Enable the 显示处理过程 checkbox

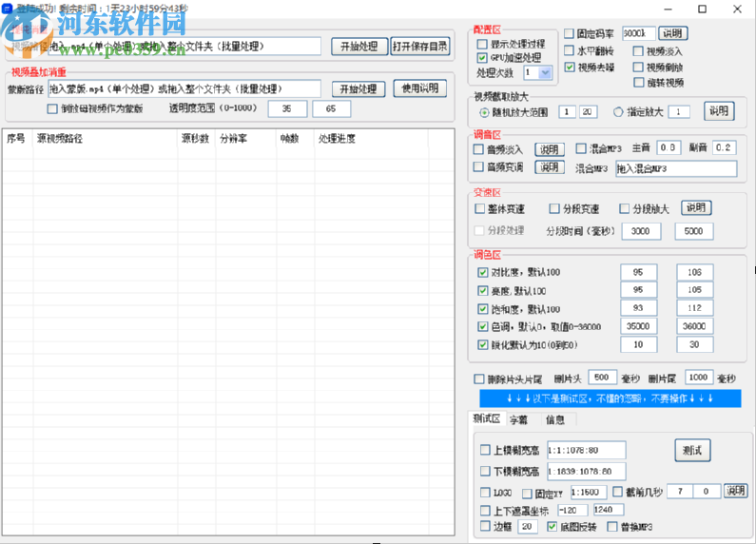pos(482,44)
